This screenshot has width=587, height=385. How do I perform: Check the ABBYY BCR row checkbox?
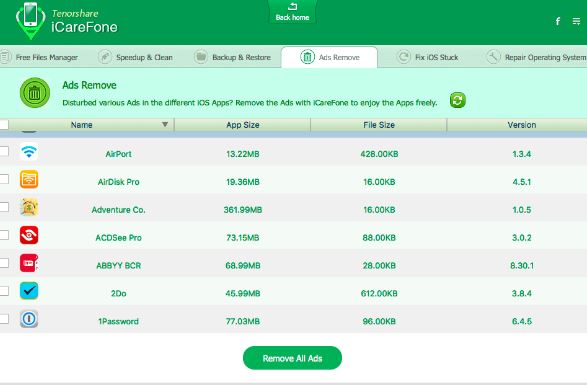tap(4, 263)
